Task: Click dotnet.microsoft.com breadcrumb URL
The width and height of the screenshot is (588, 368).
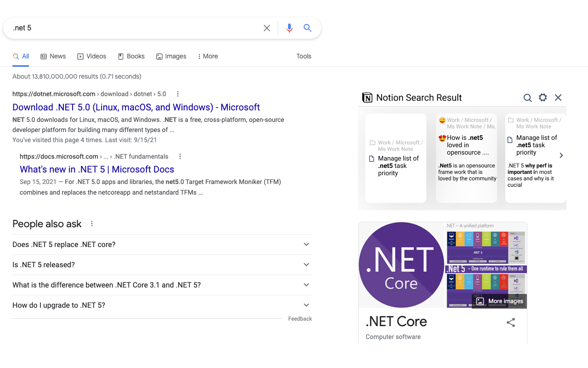Action: pos(89,94)
